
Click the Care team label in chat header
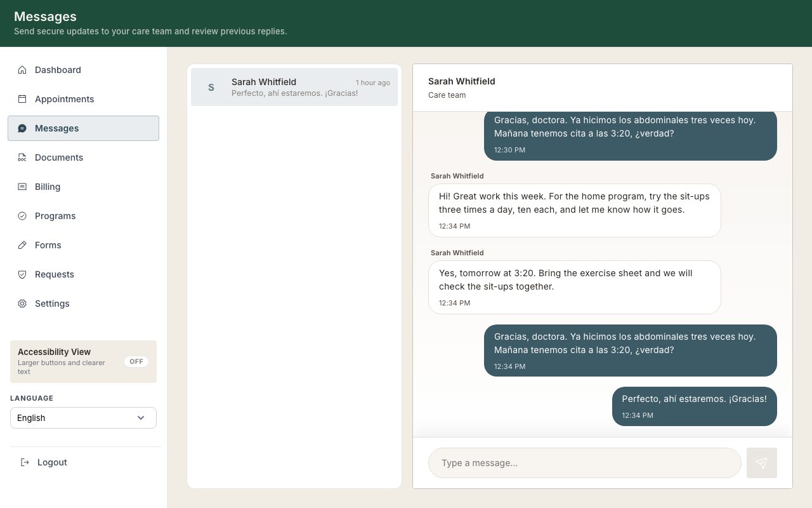point(447,95)
